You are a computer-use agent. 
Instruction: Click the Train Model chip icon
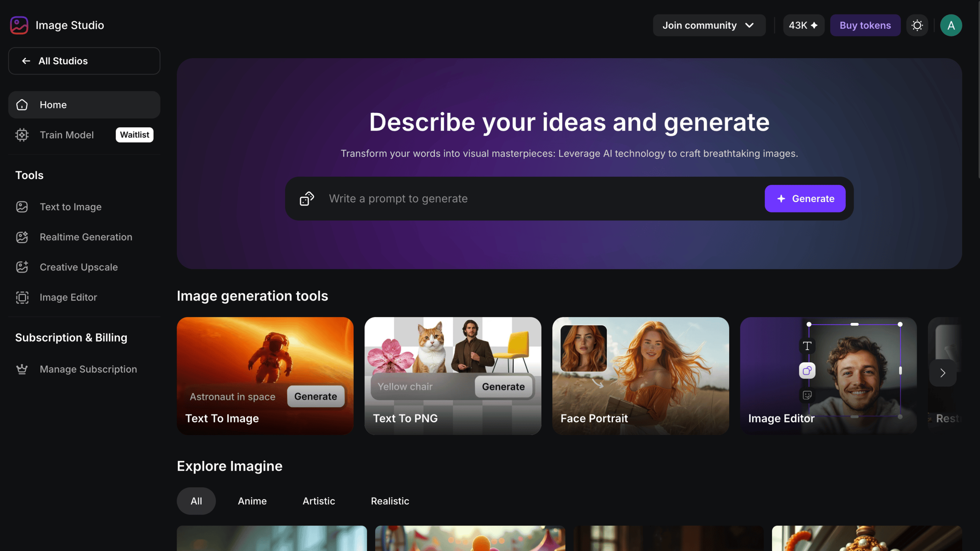[22, 135]
